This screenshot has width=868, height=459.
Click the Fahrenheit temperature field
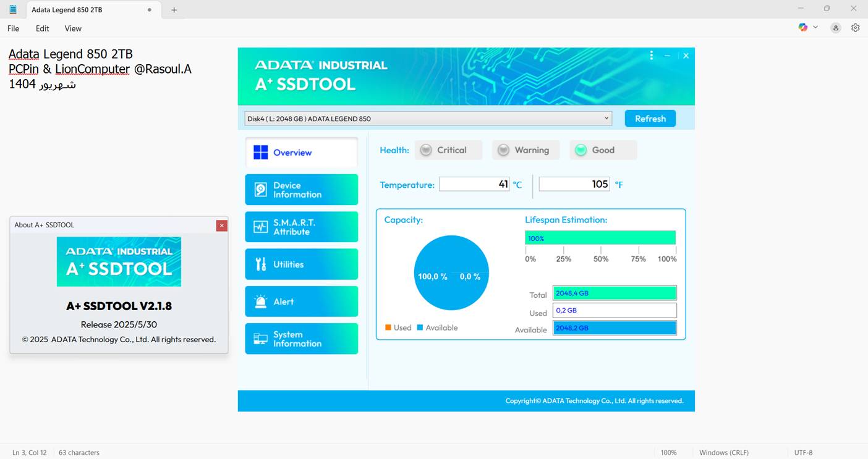coord(574,184)
